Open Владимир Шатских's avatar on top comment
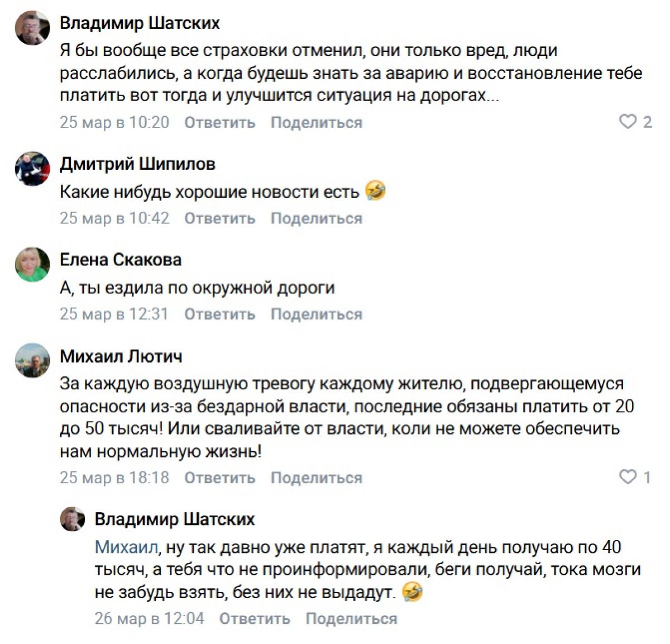The height and width of the screenshot is (644, 670). click(x=32, y=28)
